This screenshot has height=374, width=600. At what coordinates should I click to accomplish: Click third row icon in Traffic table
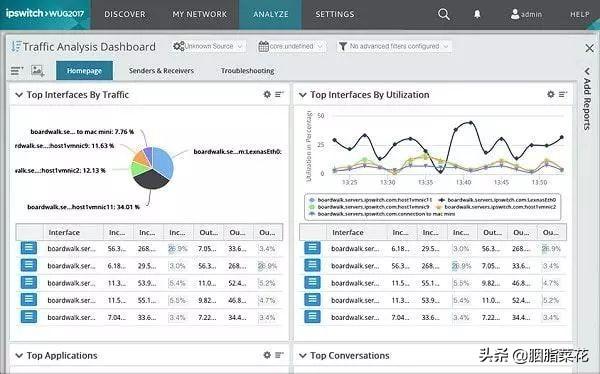point(29,283)
